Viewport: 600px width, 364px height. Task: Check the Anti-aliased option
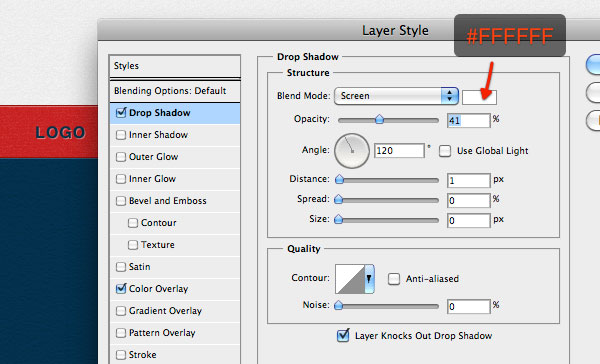tap(393, 279)
